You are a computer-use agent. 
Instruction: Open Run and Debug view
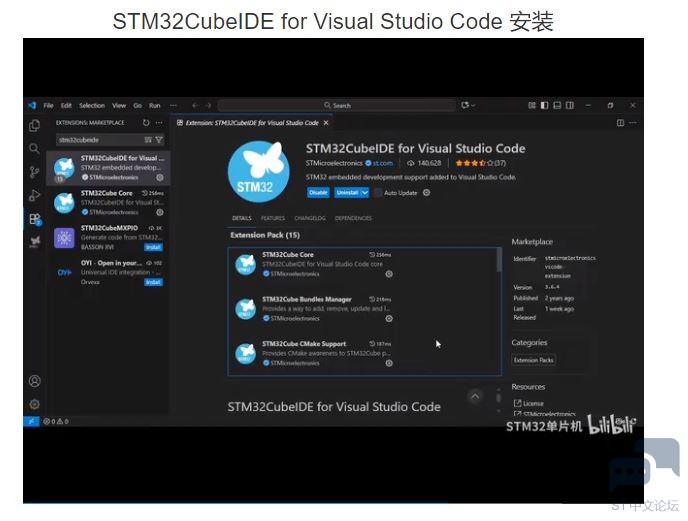34,195
